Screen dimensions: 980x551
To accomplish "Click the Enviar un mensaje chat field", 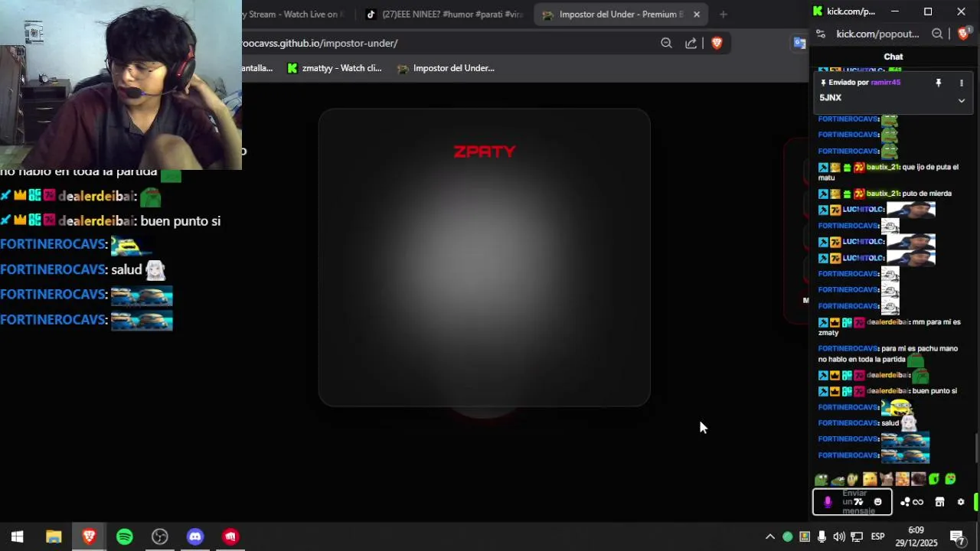I will click(x=852, y=502).
